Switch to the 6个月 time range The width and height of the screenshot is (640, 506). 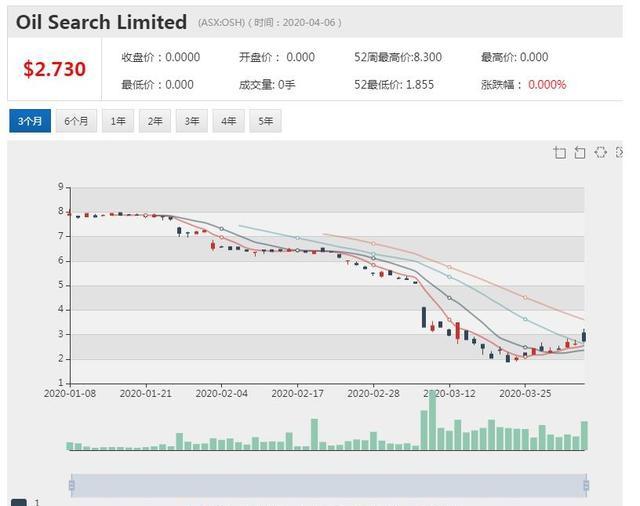pos(76,121)
